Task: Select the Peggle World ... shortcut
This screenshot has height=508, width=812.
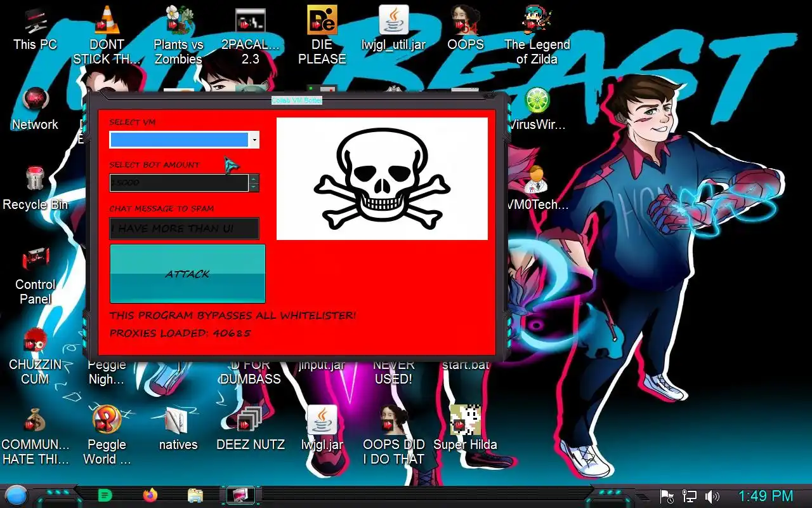Action: coord(107,435)
